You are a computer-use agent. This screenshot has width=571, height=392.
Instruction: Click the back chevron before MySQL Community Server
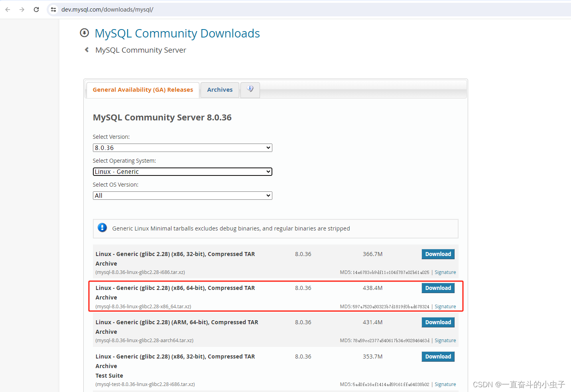click(x=87, y=50)
